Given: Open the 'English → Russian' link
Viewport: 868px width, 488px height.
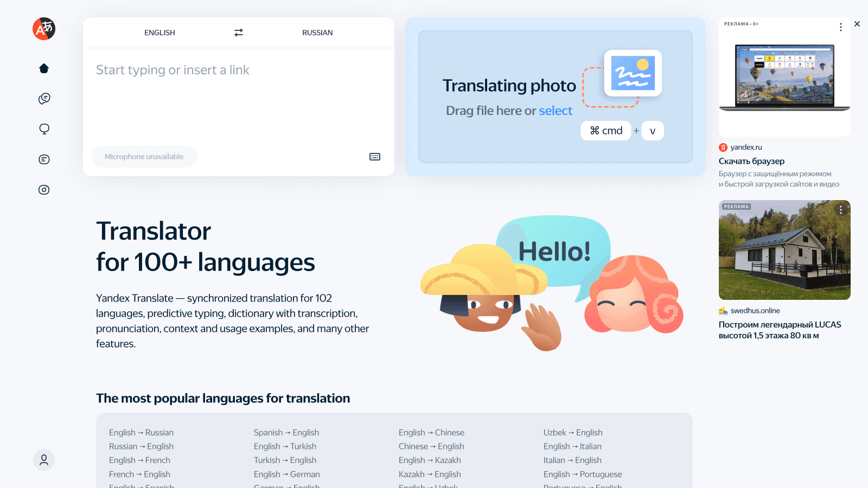Looking at the screenshot, I should (x=141, y=433).
